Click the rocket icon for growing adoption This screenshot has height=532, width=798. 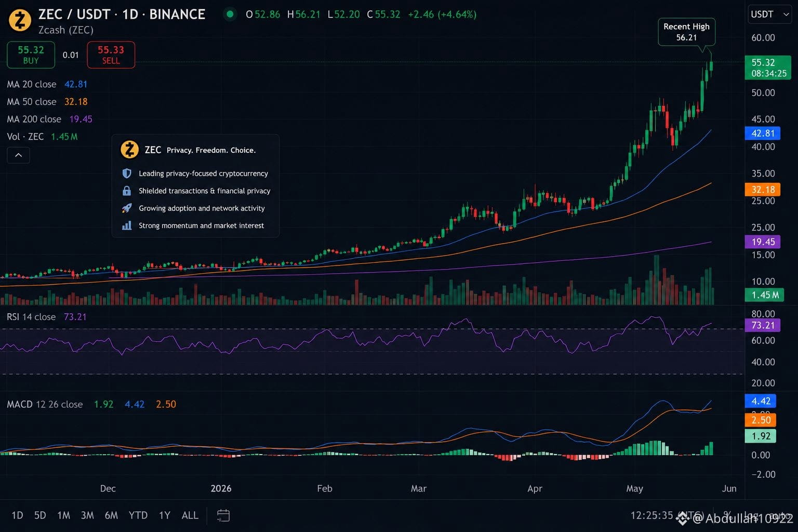[x=127, y=208]
